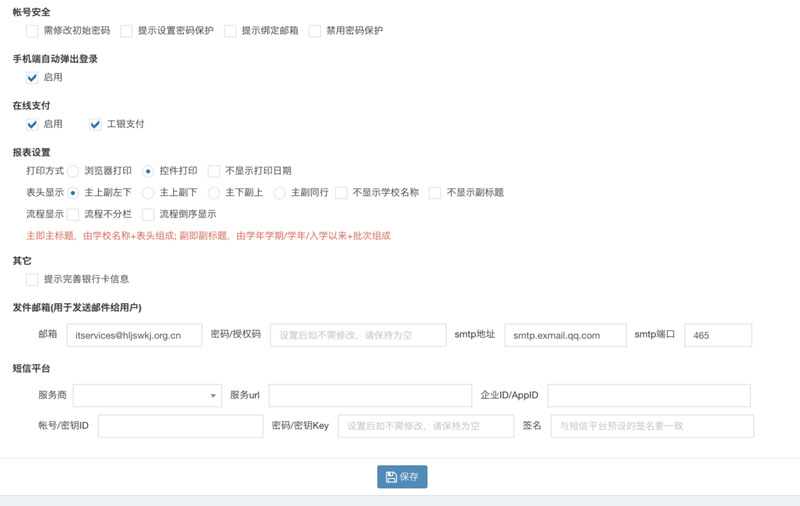Uncheck 启用 under 手机端自动弹出登录

[x=33, y=78]
